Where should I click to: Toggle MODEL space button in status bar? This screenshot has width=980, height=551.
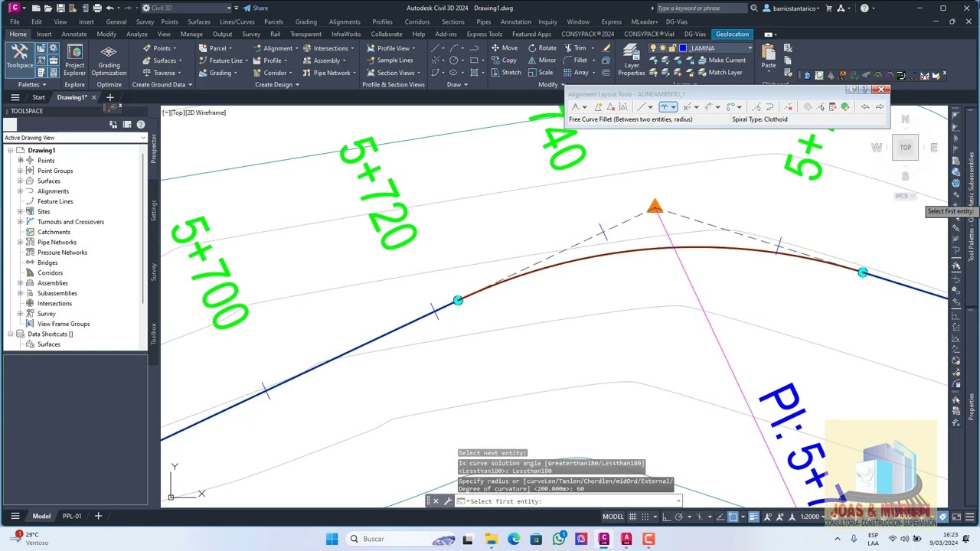click(x=613, y=517)
